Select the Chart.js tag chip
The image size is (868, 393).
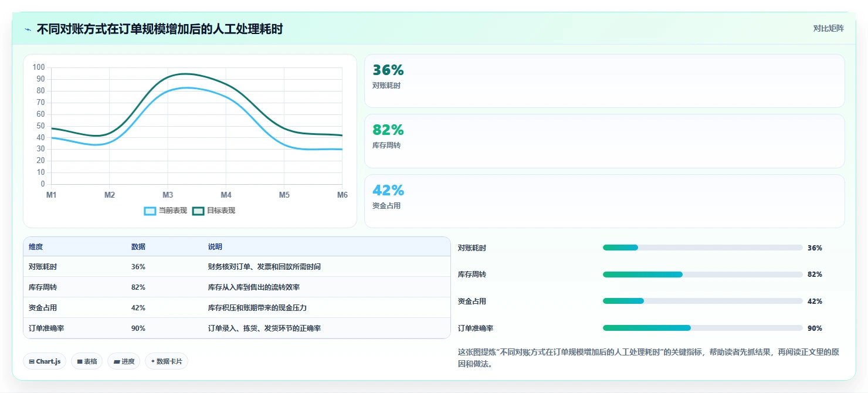point(45,361)
